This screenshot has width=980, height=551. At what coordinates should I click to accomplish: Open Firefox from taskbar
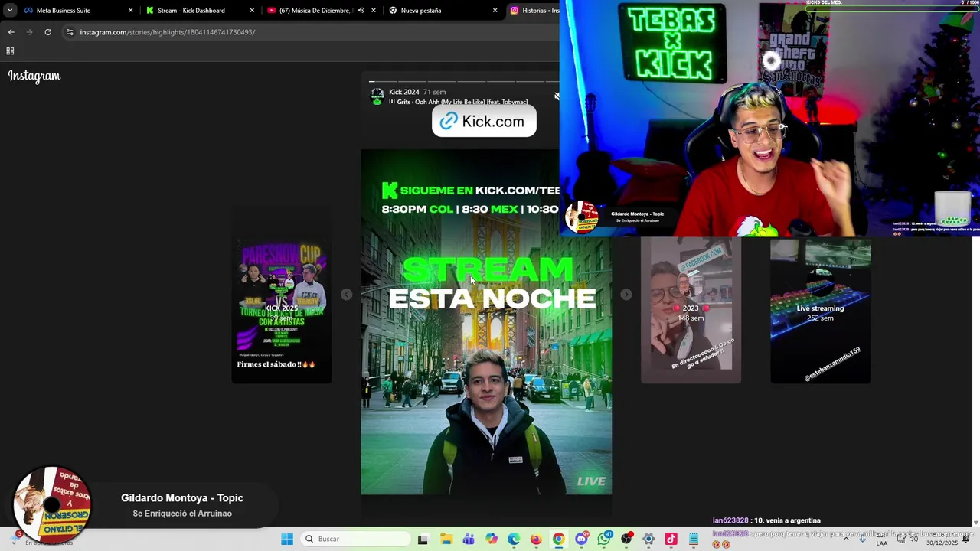click(536, 539)
